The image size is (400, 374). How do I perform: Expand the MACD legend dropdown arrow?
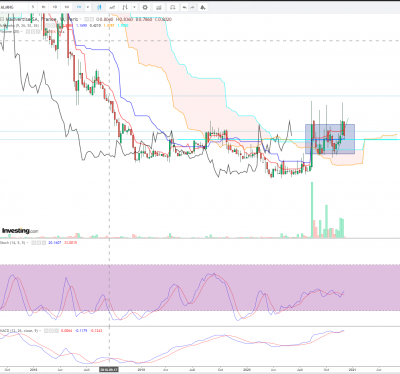pos(40,331)
